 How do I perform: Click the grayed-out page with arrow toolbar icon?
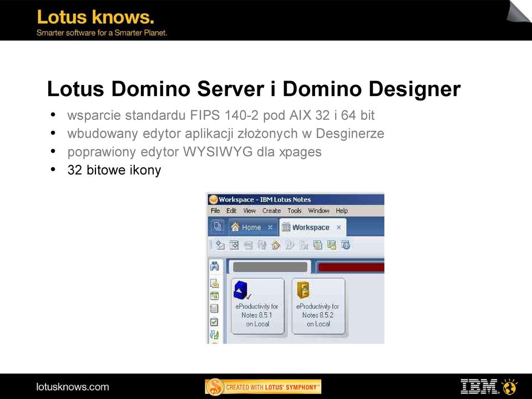pos(290,245)
